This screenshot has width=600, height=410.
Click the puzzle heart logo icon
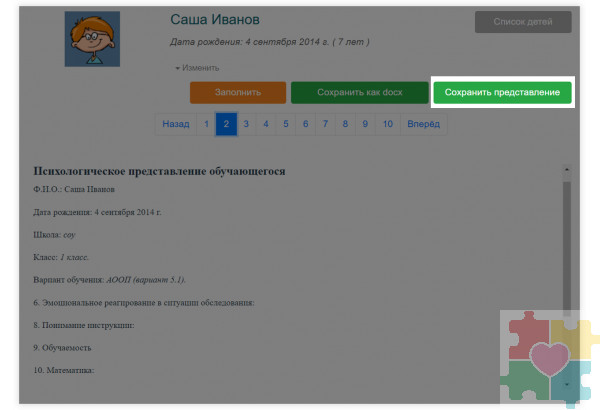547,359
